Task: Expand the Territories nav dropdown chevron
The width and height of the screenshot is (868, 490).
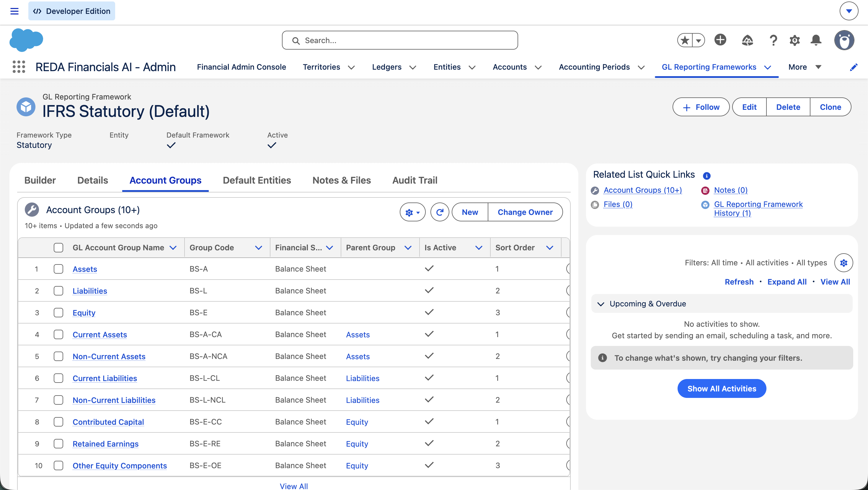Action: pos(351,67)
